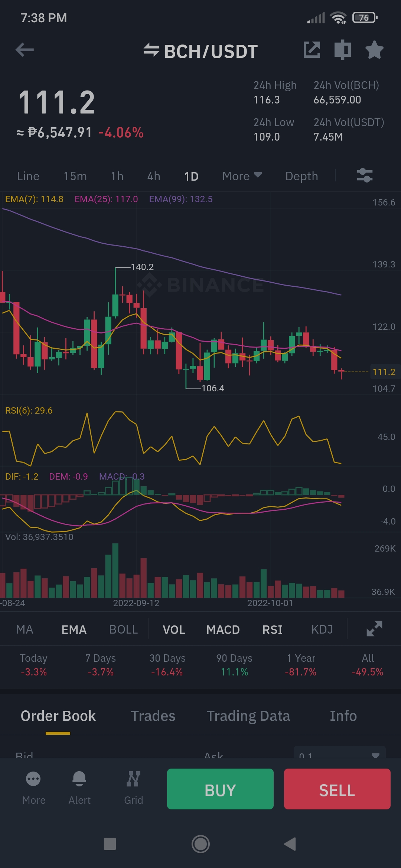Expand chart to fullscreen
The width and height of the screenshot is (401, 868).
374,629
